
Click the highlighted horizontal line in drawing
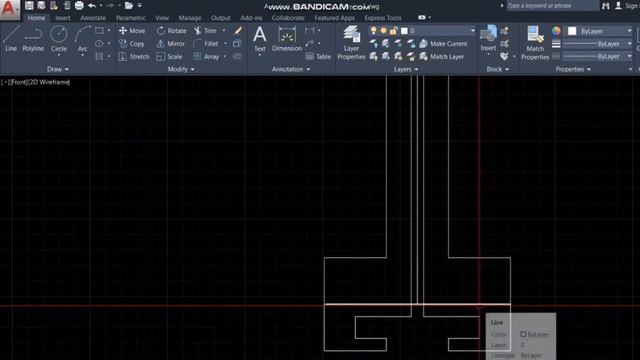click(417, 304)
